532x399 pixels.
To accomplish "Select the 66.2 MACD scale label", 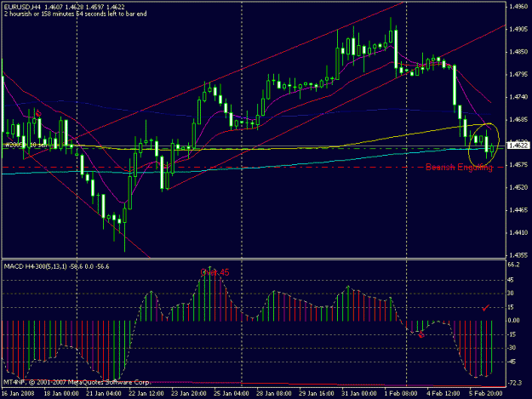I will click(514, 265).
